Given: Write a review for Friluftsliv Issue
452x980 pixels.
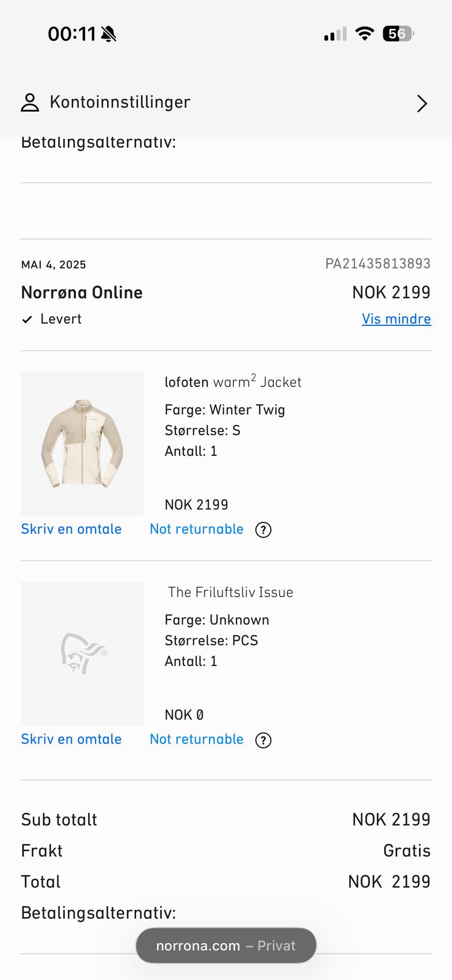Looking at the screenshot, I should pos(71,739).
